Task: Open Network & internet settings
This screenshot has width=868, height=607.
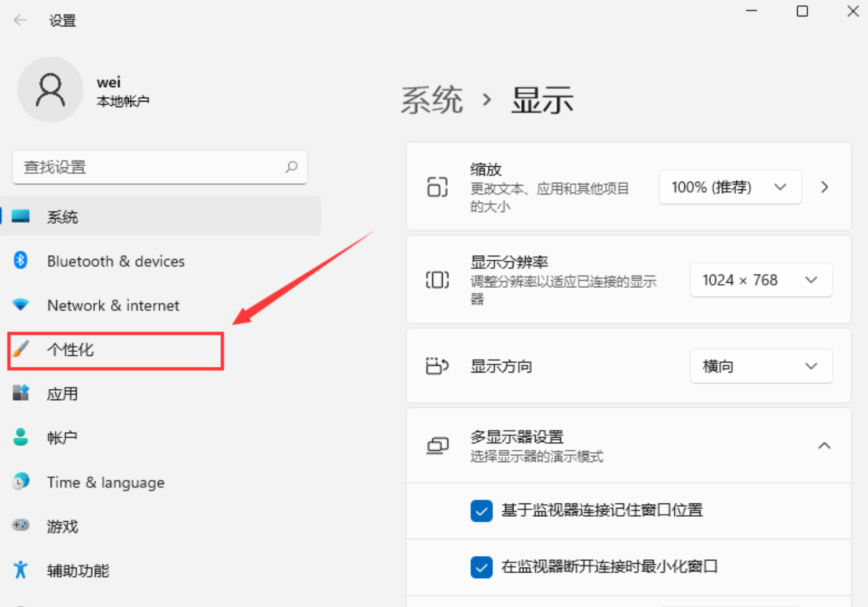Action: (x=21, y=305)
